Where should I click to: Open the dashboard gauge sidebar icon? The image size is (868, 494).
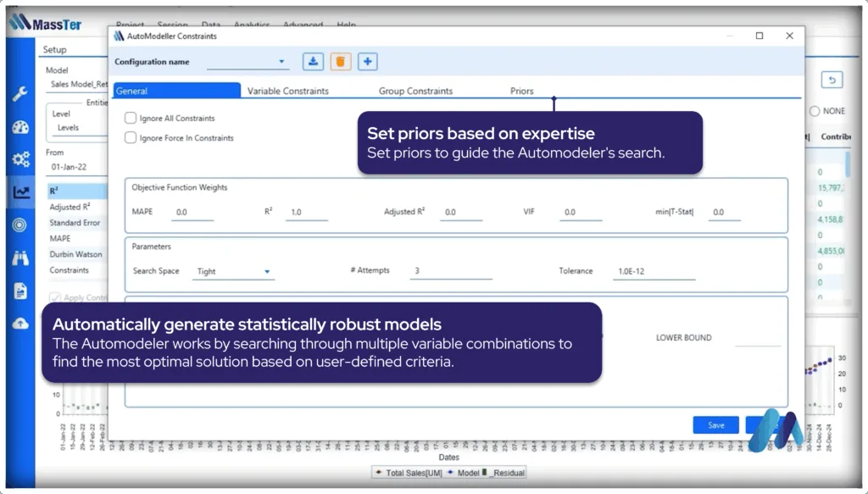point(21,127)
